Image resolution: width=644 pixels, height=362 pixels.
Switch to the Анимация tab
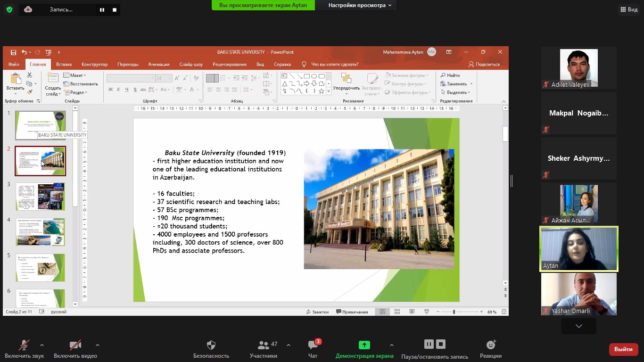159,65
